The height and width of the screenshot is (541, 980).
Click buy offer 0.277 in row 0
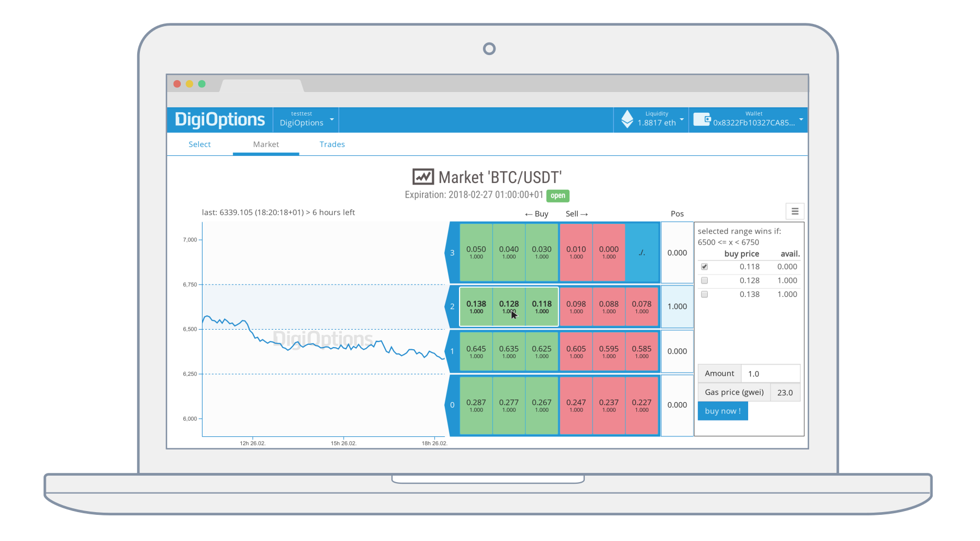click(509, 405)
